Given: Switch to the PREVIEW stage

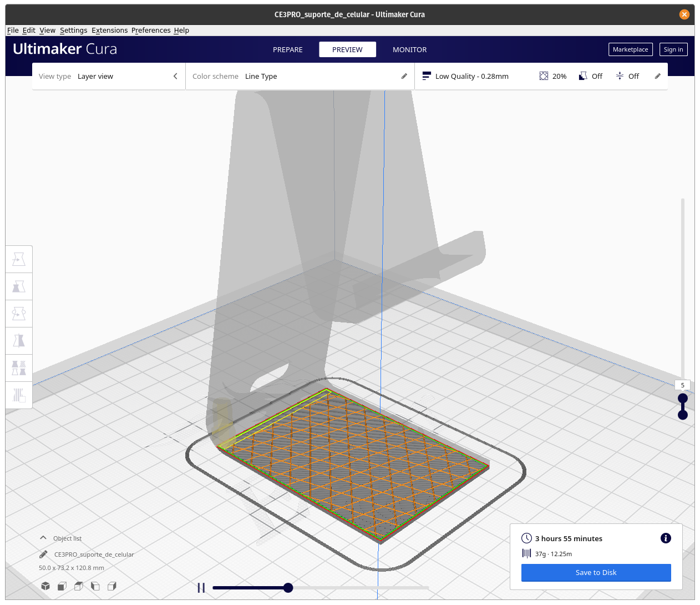Looking at the screenshot, I should pyautogui.click(x=347, y=49).
